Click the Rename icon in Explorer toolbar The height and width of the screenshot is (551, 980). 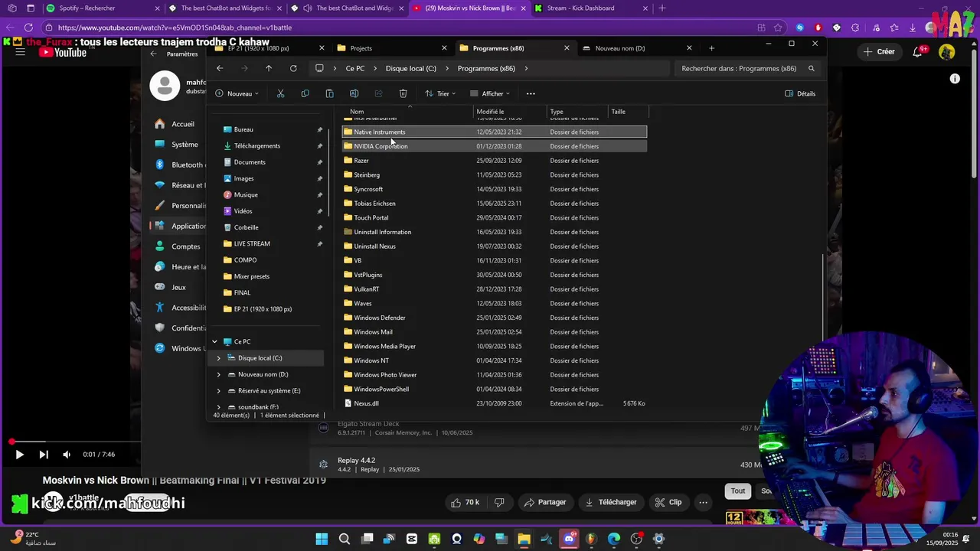click(x=354, y=93)
